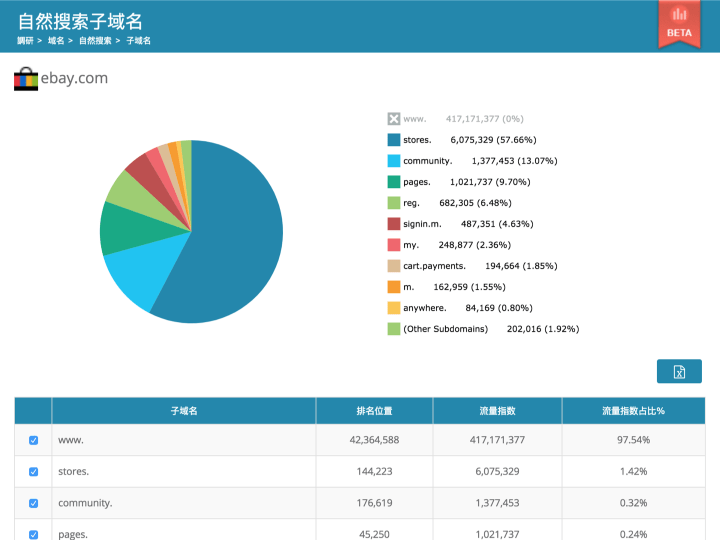Screen dimensions: 720x540
Task: Click the 176,619 rank cell
Action: point(374,503)
